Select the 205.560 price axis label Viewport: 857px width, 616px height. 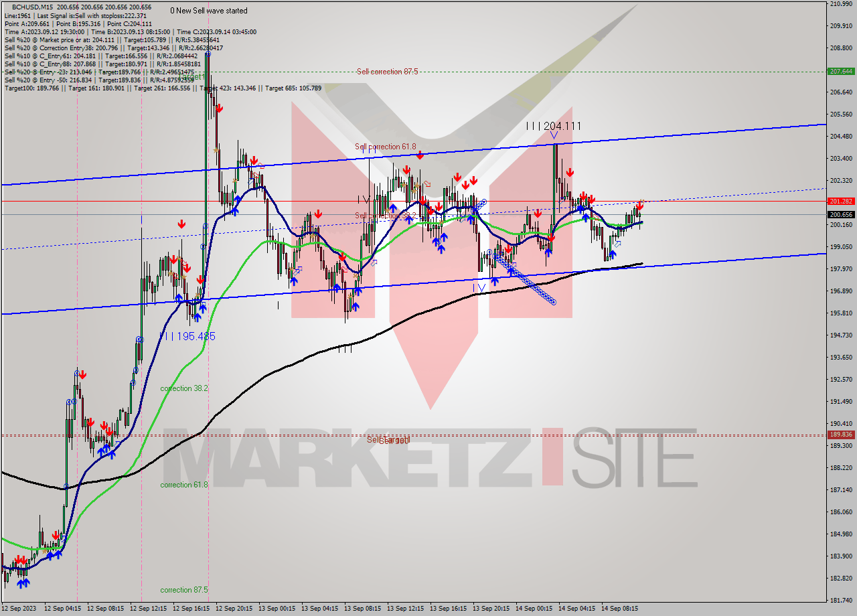coord(841,114)
